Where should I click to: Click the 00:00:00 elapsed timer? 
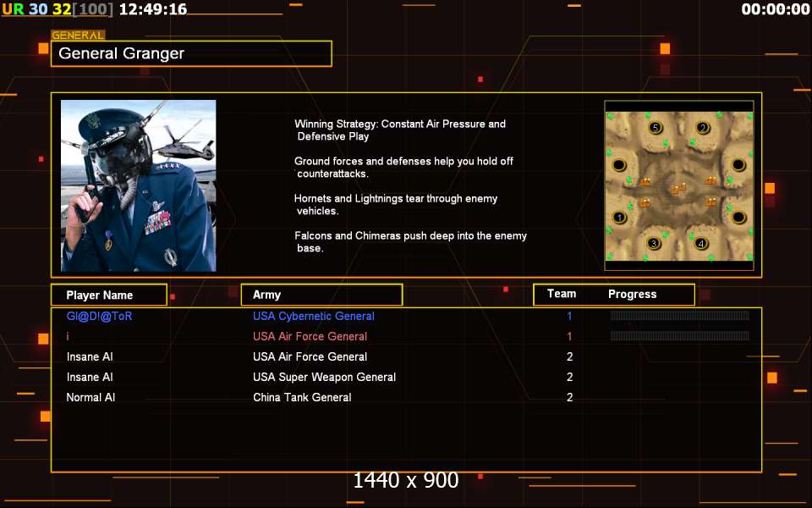tap(776, 8)
